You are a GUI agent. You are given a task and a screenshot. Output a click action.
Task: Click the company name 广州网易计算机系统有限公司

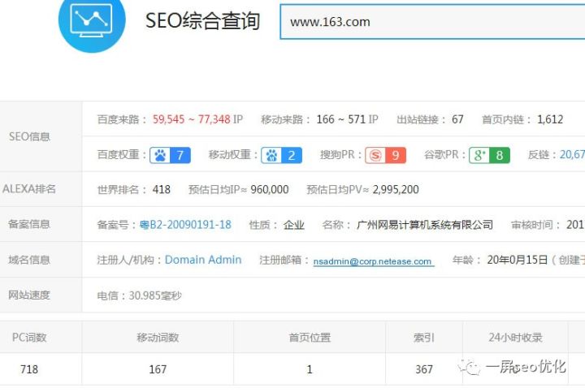pos(425,225)
